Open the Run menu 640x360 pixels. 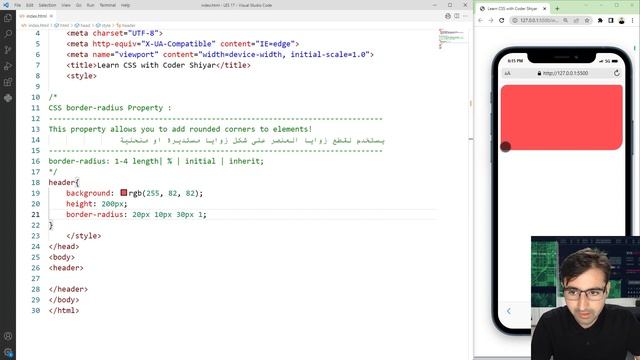coord(91,5)
